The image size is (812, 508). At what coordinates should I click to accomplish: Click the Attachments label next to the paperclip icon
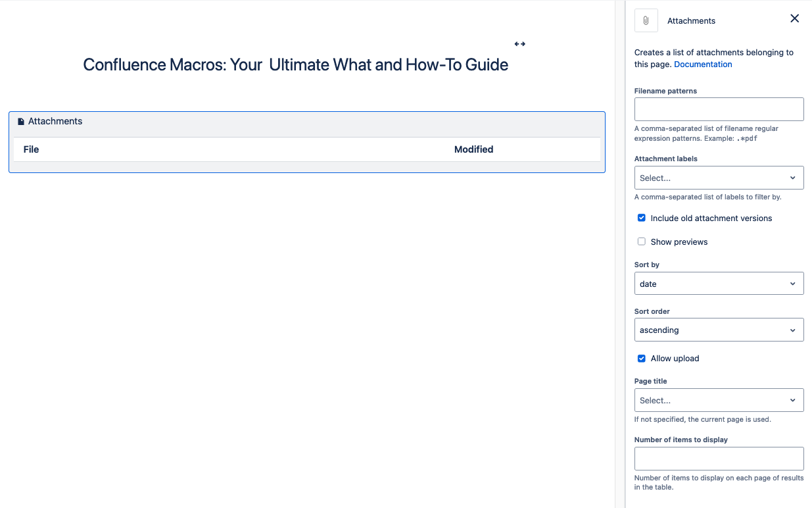pos(691,20)
